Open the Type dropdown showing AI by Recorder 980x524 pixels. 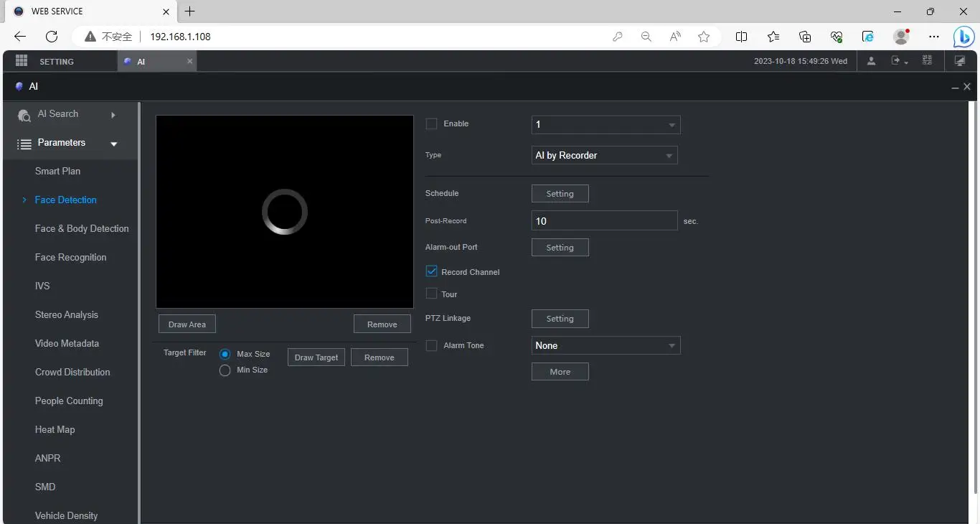pos(604,155)
